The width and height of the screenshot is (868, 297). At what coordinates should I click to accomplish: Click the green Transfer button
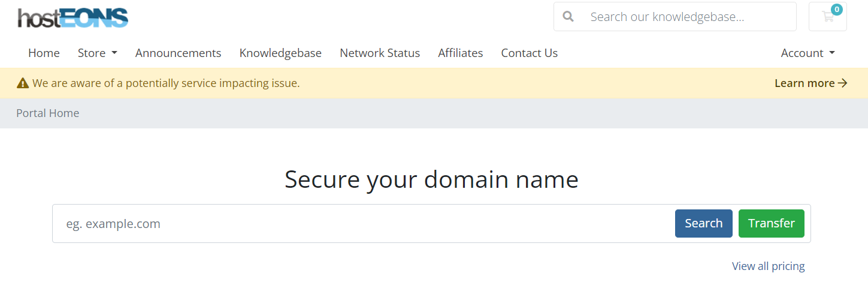coord(772,223)
